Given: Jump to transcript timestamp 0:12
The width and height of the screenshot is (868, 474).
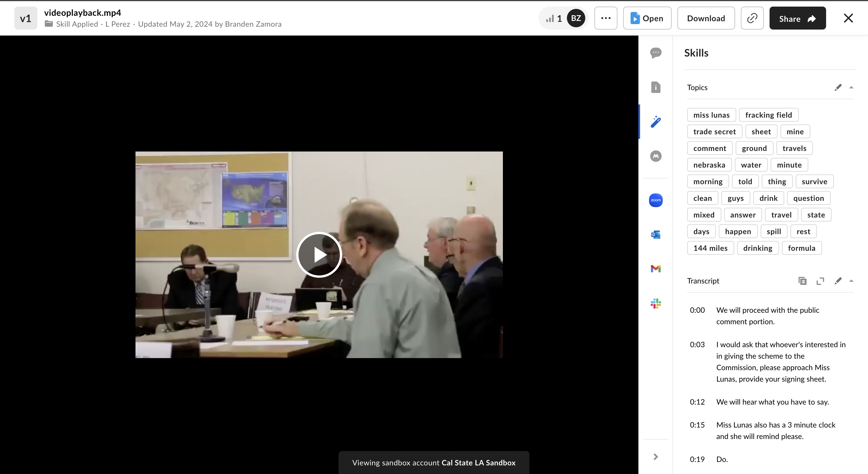Looking at the screenshot, I should [697, 402].
